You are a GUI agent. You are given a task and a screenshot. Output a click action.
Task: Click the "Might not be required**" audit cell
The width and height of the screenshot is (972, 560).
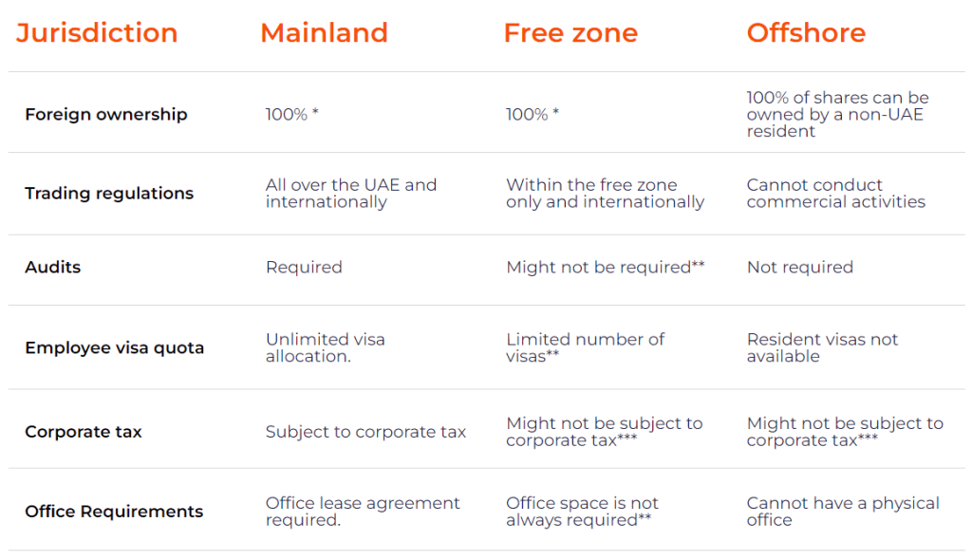tap(605, 268)
